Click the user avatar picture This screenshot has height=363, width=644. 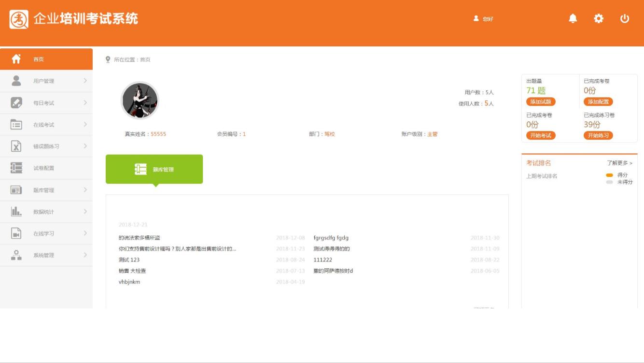pyautogui.click(x=140, y=101)
